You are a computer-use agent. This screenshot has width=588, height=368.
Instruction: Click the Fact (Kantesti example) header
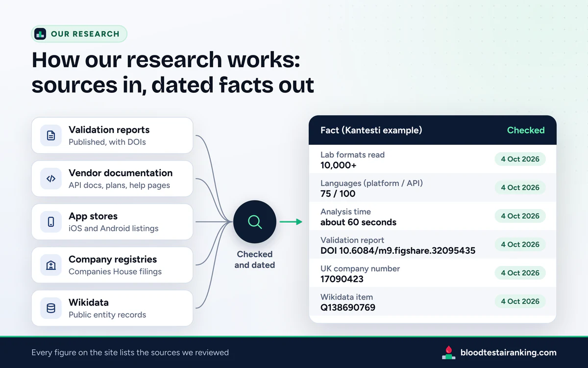(x=371, y=130)
